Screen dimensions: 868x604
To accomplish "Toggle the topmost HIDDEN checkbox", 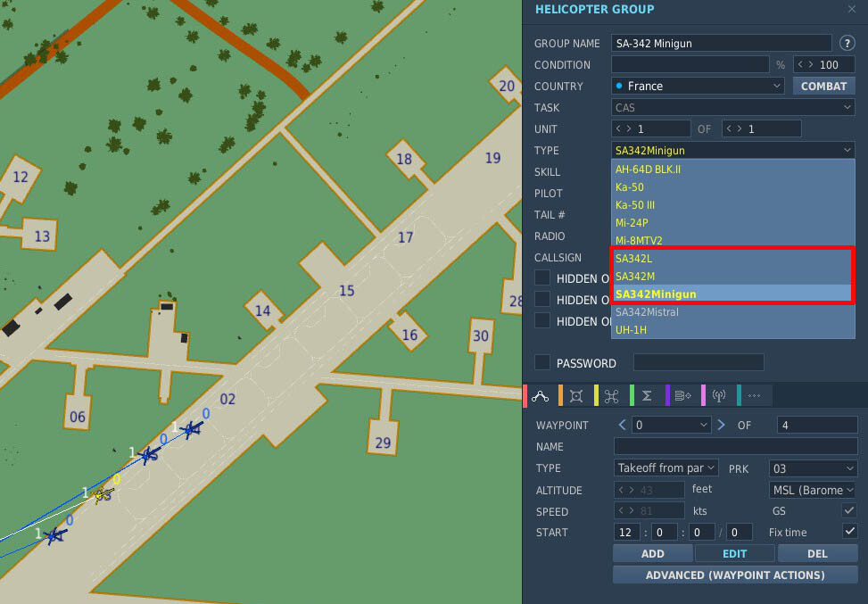I will click(542, 278).
